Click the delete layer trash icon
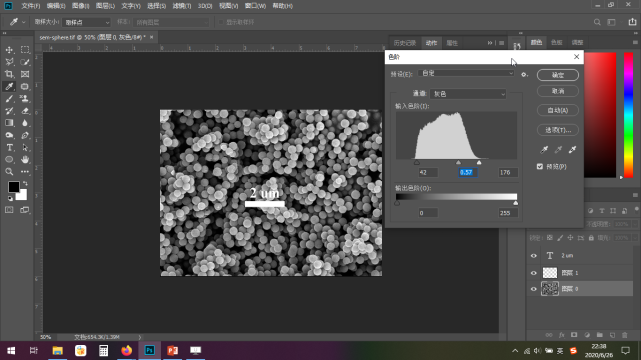Image resolution: width=641 pixels, height=360 pixels. coord(625,335)
